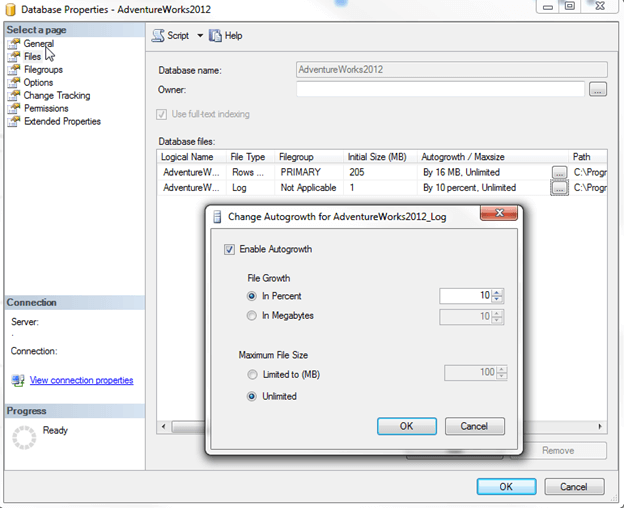This screenshot has height=508, width=624.
Task: Close the Change Autogrowth dialog
Action: coord(499,213)
